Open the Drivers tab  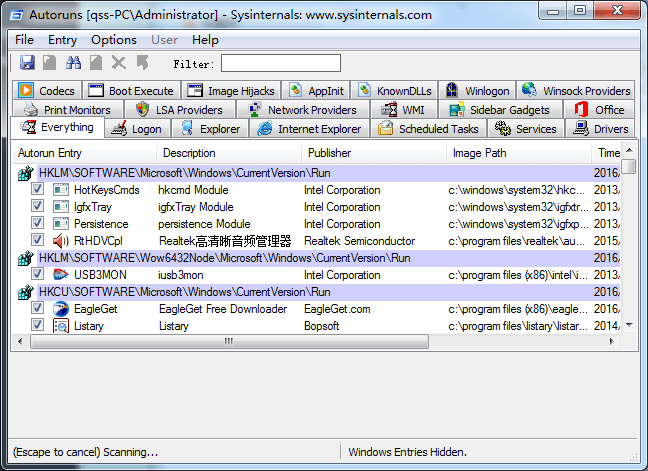click(x=600, y=129)
